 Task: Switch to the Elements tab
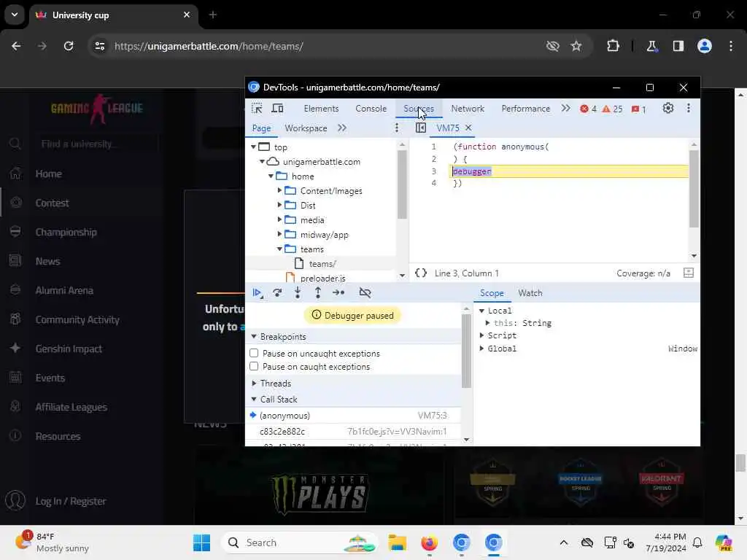[321, 109]
